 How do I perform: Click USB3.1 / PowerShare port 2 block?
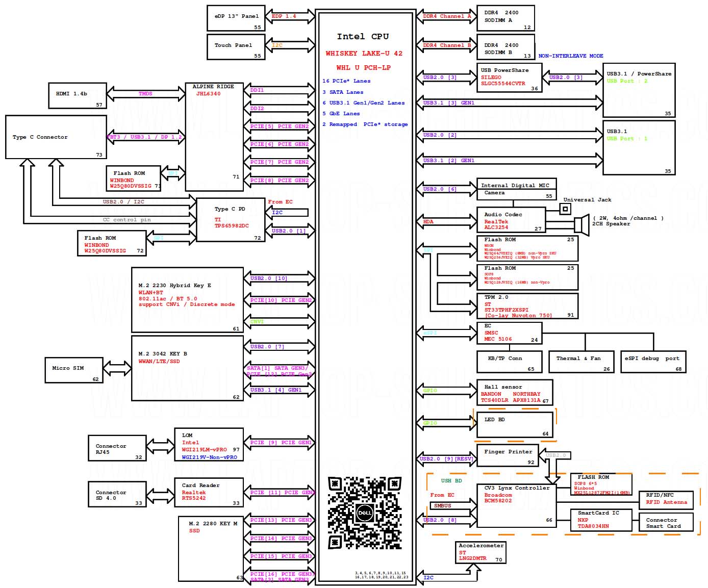(x=639, y=90)
